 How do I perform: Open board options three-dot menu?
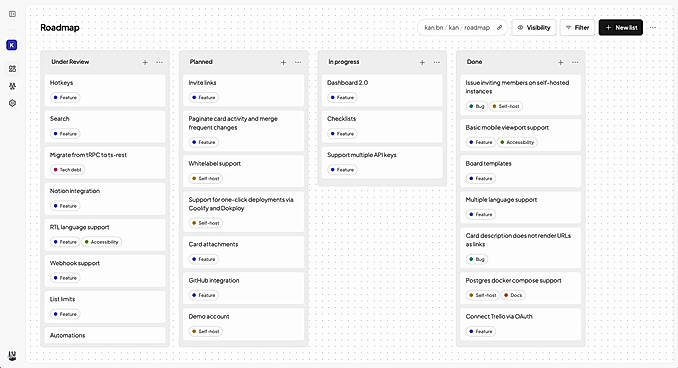[x=653, y=28]
